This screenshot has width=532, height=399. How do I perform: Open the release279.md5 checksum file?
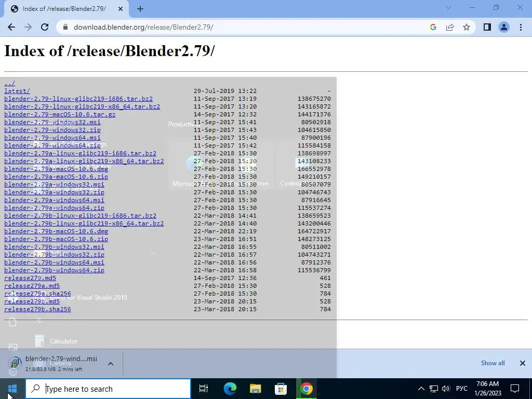point(30,278)
